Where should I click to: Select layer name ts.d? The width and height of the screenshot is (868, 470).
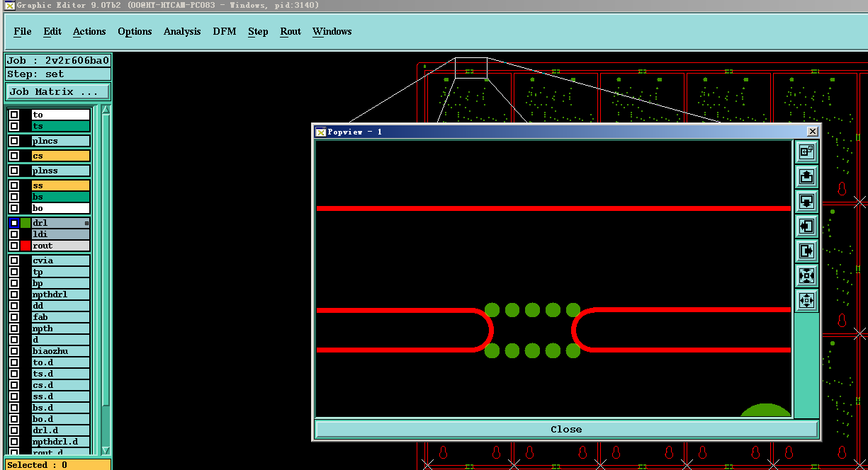(61, 374)
